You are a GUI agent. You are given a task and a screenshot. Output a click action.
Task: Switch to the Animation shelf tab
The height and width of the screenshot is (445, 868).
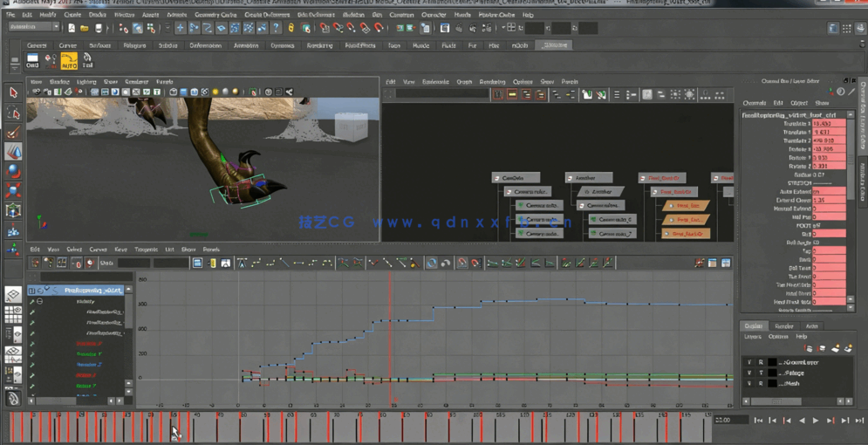(246, 45)
